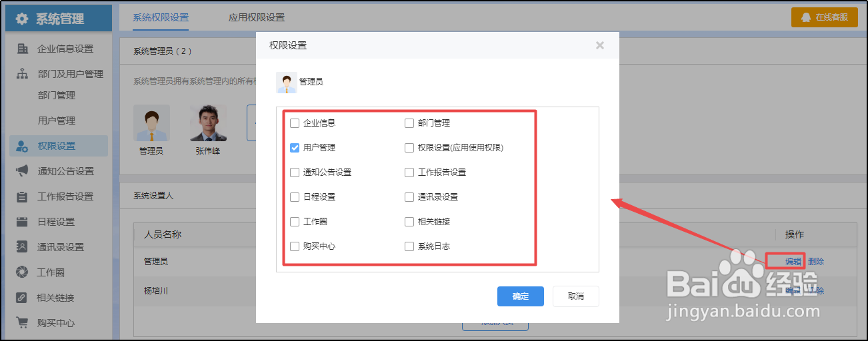Select the 张伟峰 administrator avatar
Image resolution: width=868 pixels, height=341 pixels.
pos(208,123)
